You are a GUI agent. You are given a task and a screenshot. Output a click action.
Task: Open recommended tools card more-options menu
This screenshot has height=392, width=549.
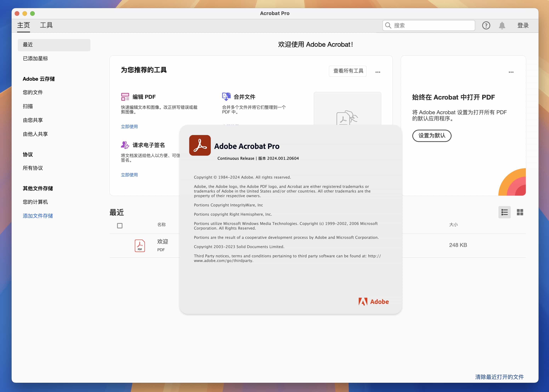pos(378,72)
